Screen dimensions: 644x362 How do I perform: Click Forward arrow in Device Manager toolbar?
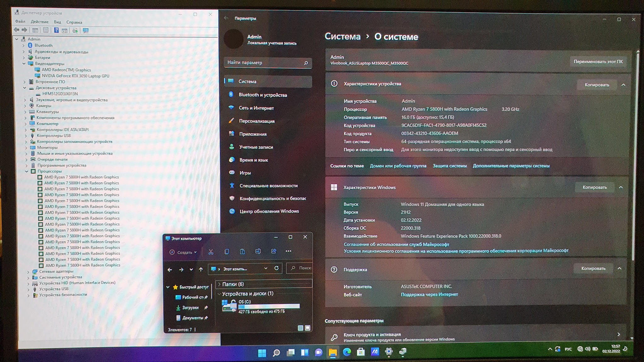point(25,30)
